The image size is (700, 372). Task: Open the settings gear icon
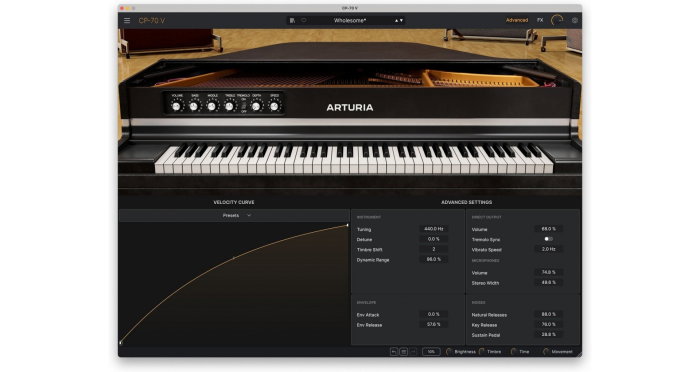575,21
